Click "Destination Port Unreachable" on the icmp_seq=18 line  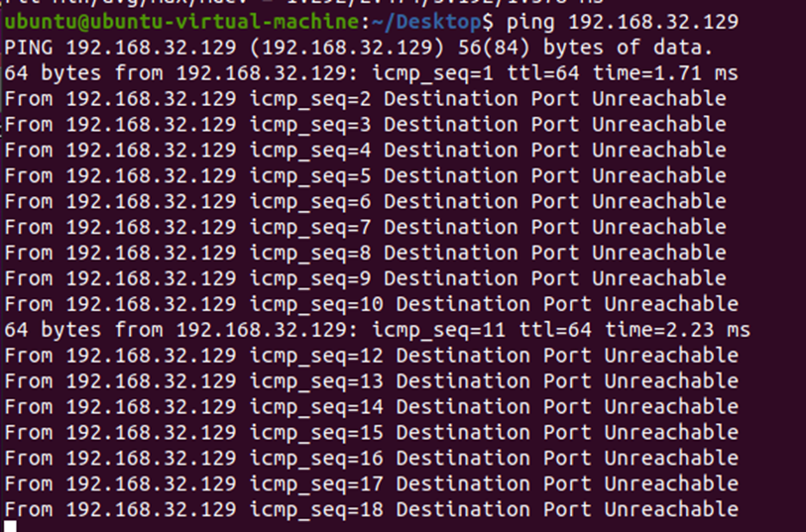(x=567, y=510)
